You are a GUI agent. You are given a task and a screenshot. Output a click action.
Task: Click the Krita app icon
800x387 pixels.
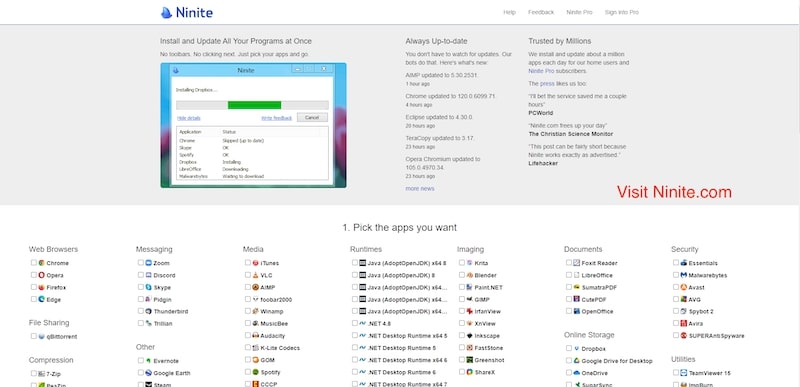coord(469,263)
